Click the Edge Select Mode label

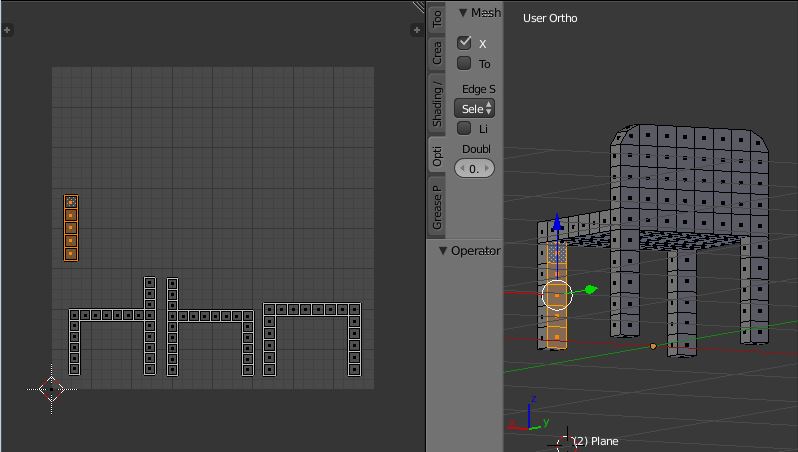(x=478, y=89)
